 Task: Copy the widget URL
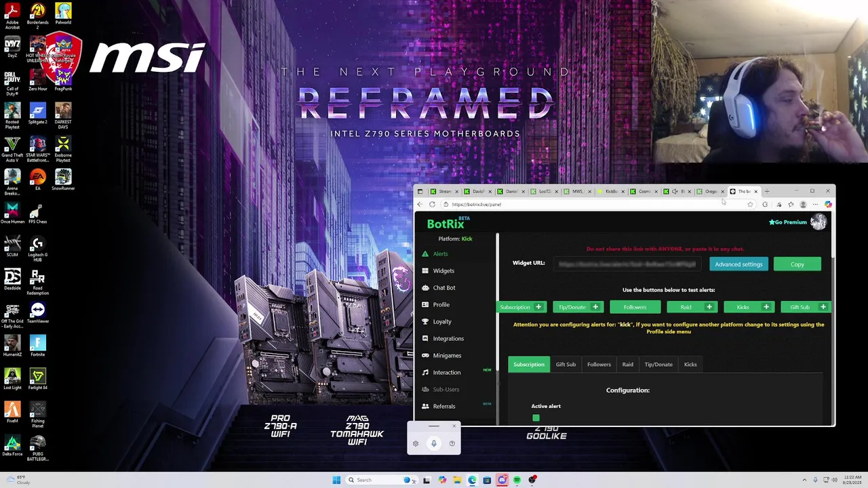[797, 264]
